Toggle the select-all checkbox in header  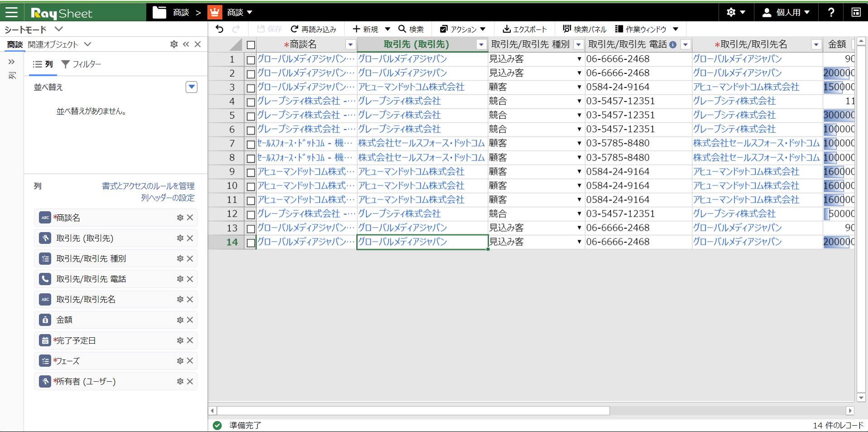(251, 45)
